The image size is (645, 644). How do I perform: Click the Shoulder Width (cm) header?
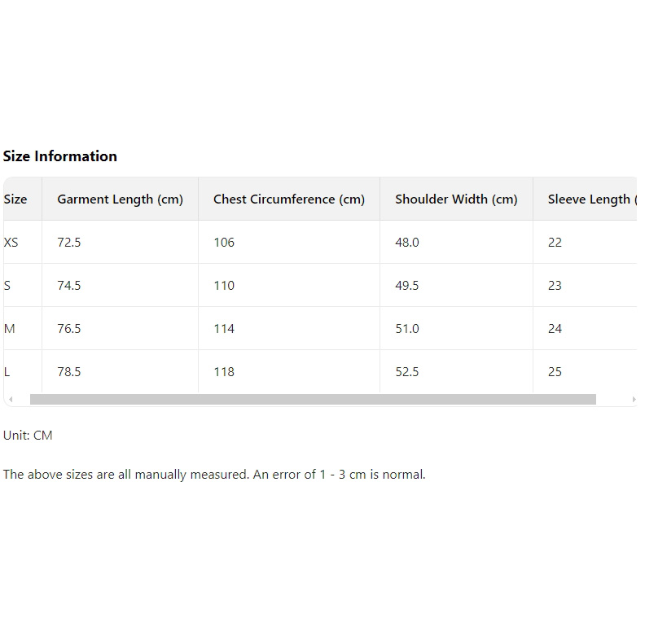pyautogui.click(x=457, y=199)
